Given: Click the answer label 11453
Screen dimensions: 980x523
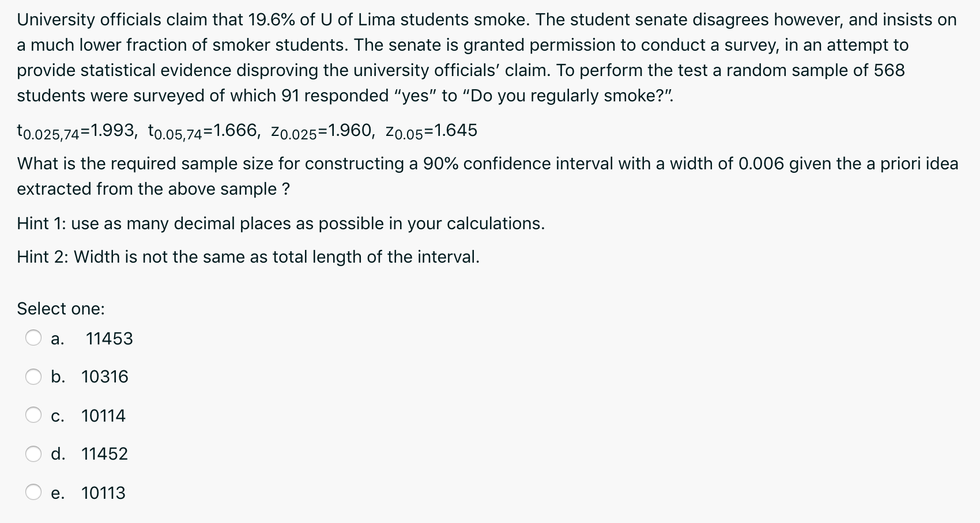Looking at the screenshot, I should pos(109,339).
